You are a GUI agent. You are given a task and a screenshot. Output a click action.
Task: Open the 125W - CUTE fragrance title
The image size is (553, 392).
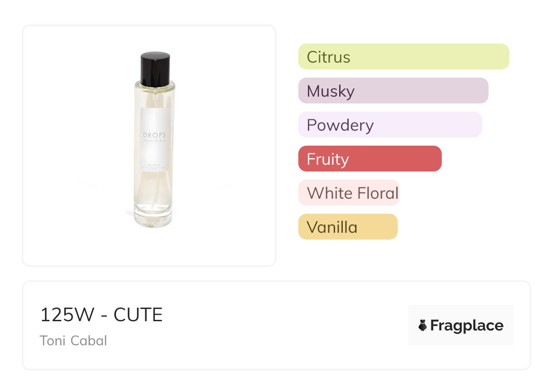(x=101, y=315)
